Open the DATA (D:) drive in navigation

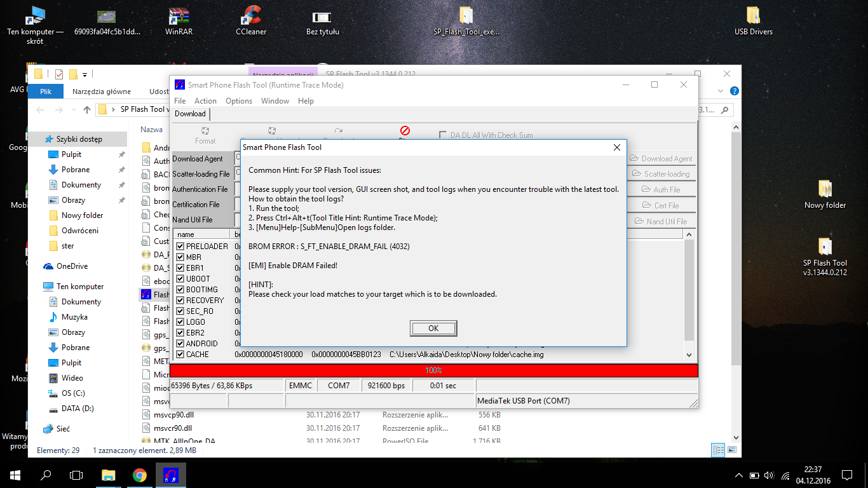coord(78,409)
